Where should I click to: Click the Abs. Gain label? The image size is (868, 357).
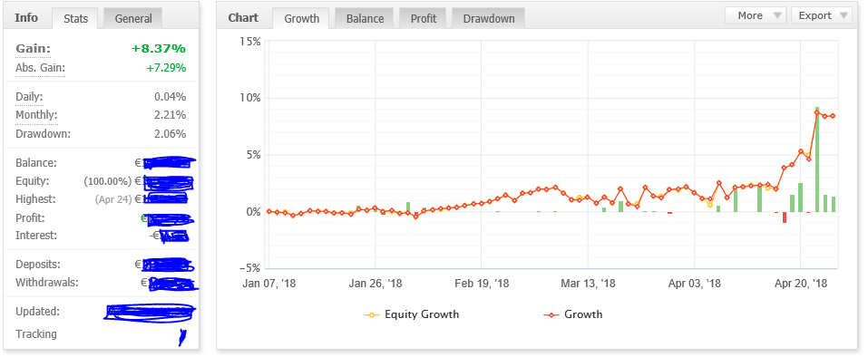click(x=41, y=68)
